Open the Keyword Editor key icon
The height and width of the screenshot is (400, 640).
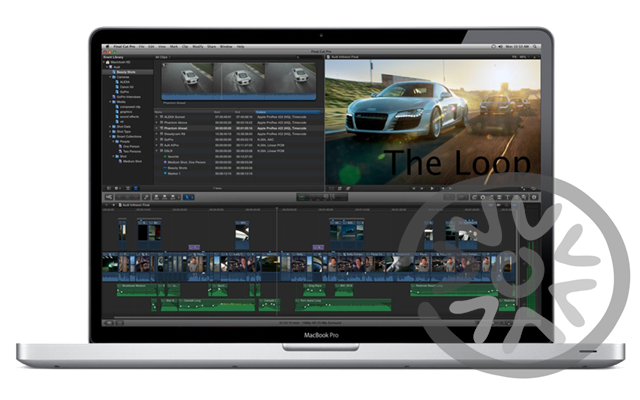tap(146, 197)
